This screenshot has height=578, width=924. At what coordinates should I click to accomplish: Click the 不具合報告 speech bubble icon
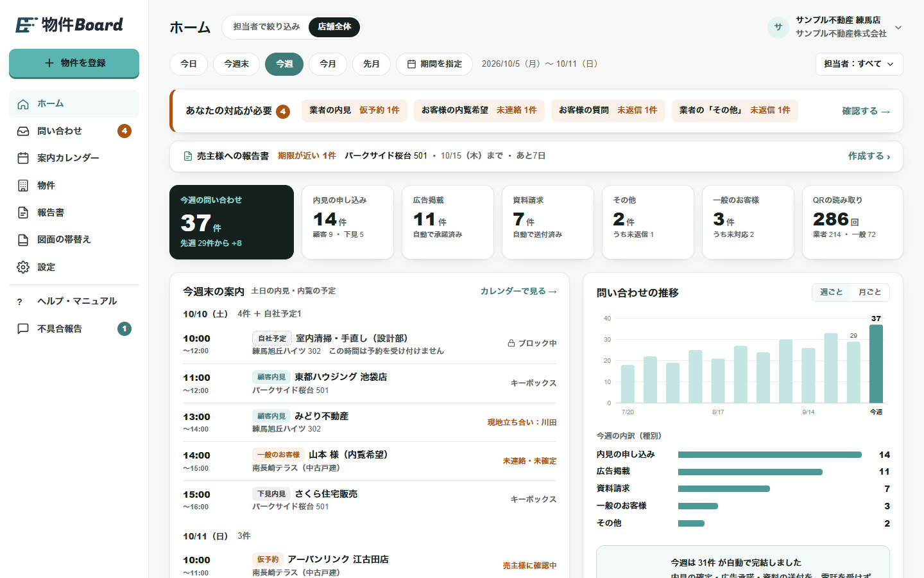23,329
